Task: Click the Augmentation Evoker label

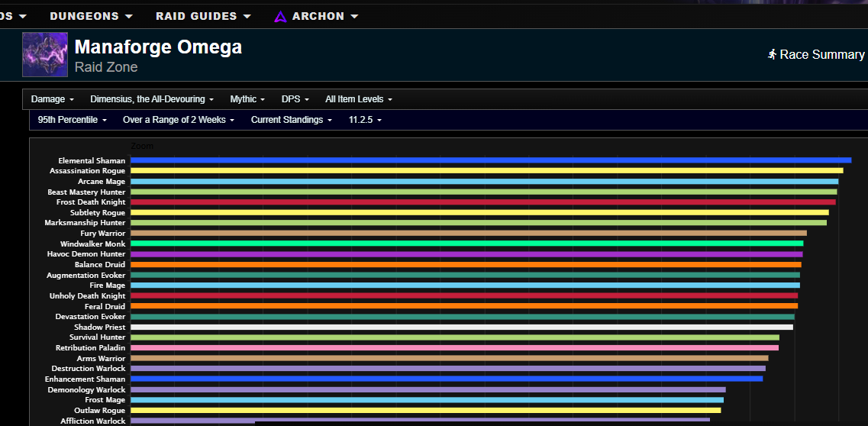Action: (x=86, y=275)
